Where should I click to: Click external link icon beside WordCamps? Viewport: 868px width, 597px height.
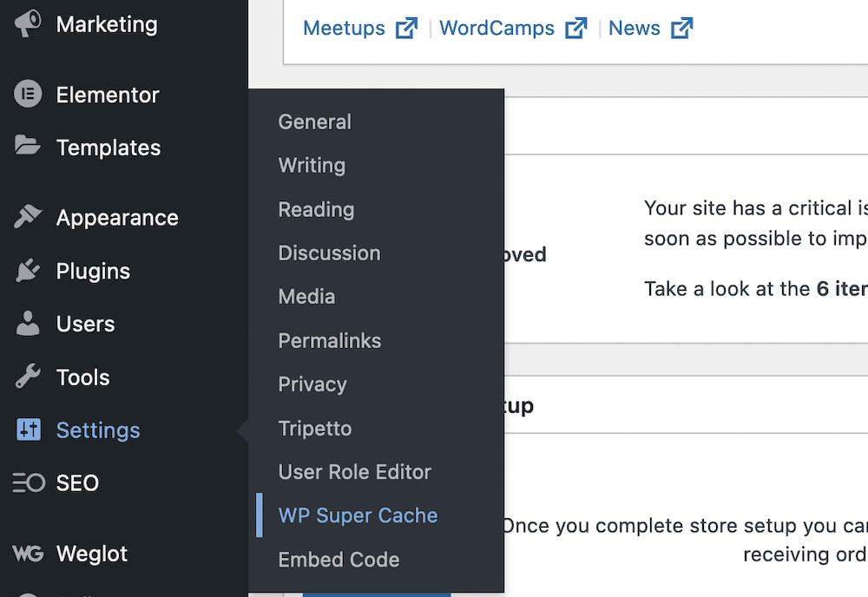pyautogui.click(x=575, y=28)
